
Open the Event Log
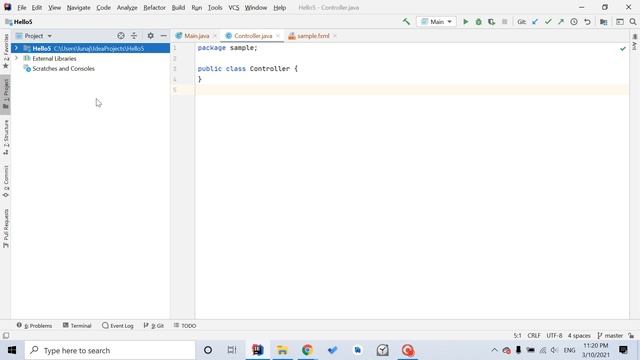(118, 326)
